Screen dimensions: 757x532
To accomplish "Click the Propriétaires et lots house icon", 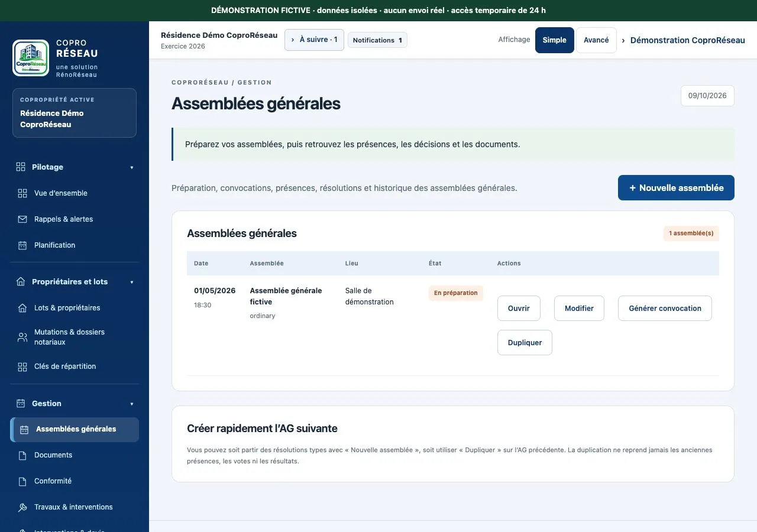I will click(21, 281).
